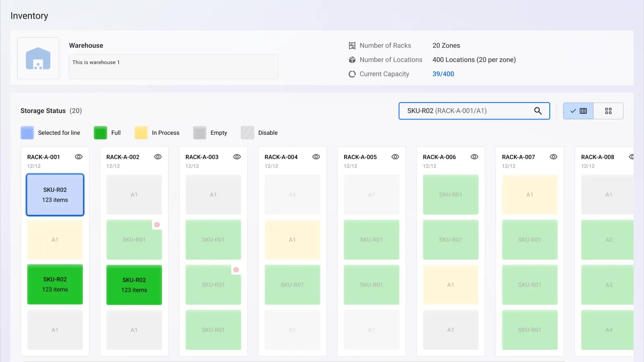The height and width of the screenshot is (362, 644).
Task: Click bottom SKU-R01 slot in RACK-A-003
Action: pos(213,330)
